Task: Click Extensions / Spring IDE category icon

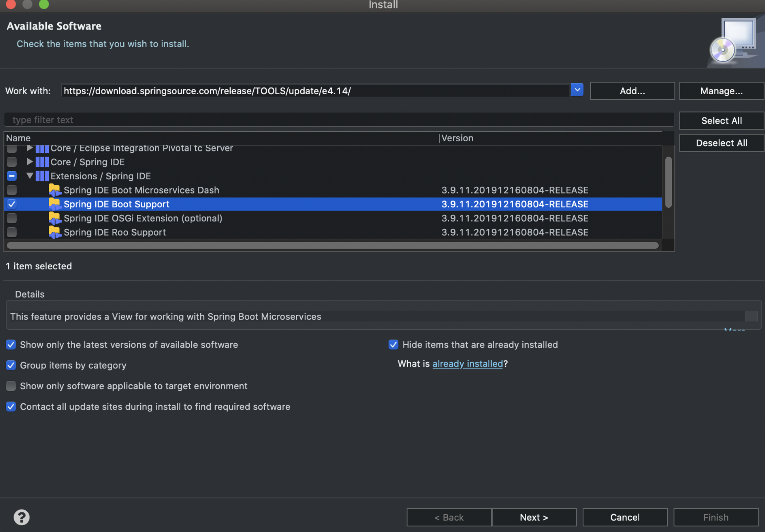Action: [x=42, y=176]
